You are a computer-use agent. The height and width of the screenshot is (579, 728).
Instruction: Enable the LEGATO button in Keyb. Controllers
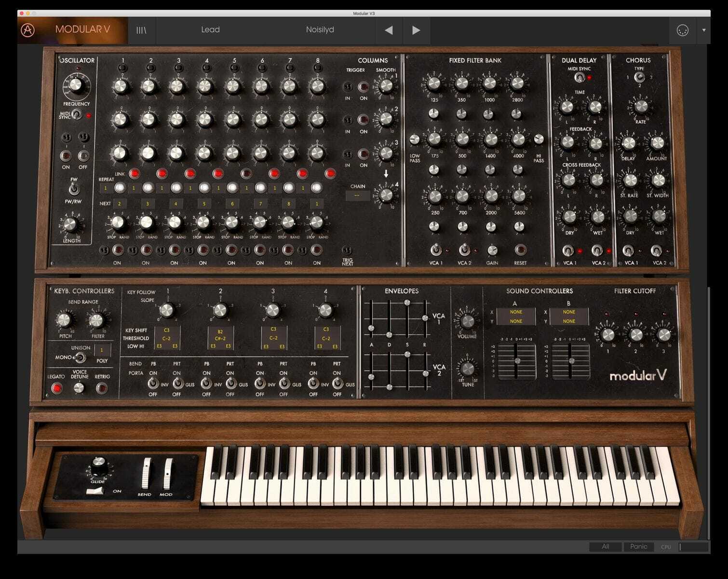pos(56,387)
